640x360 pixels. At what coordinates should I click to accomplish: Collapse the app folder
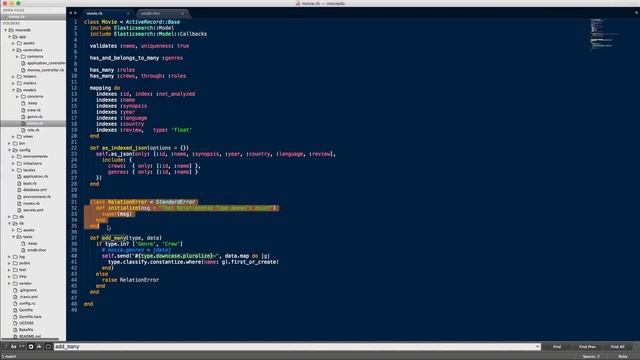9,37
